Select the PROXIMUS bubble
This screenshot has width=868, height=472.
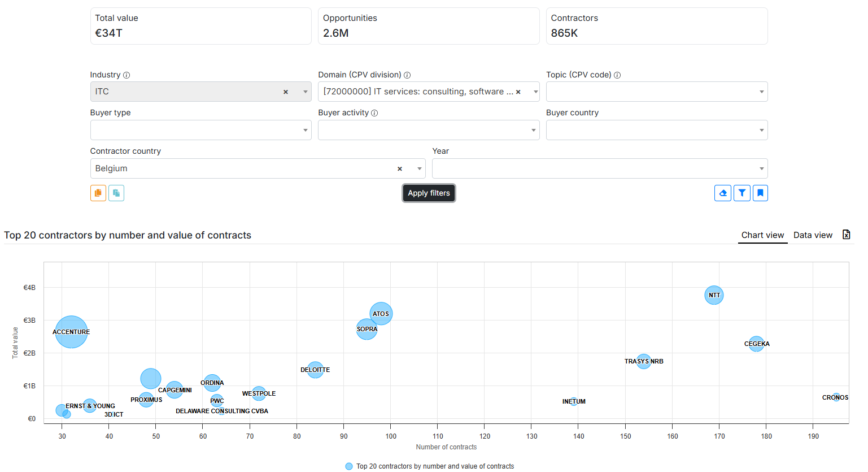(x=146, y=400)
